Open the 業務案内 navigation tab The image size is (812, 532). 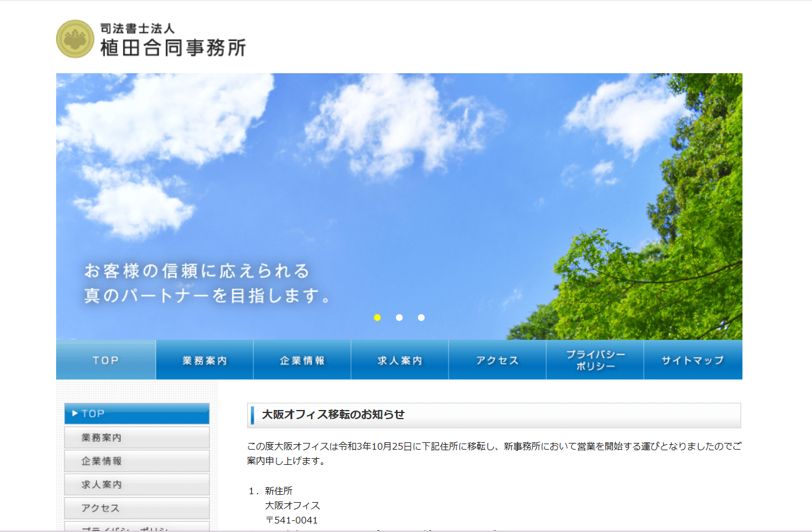(204, 360)
